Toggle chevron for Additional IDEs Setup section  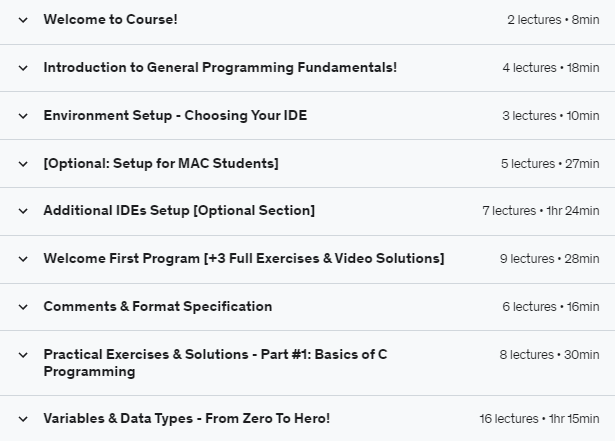(23, 211)
